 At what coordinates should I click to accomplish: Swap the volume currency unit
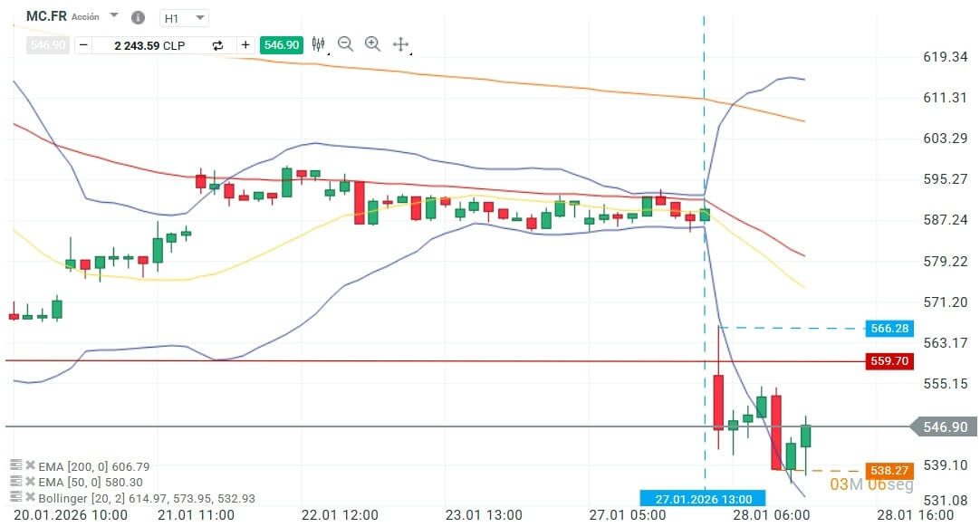pos(217,44)
